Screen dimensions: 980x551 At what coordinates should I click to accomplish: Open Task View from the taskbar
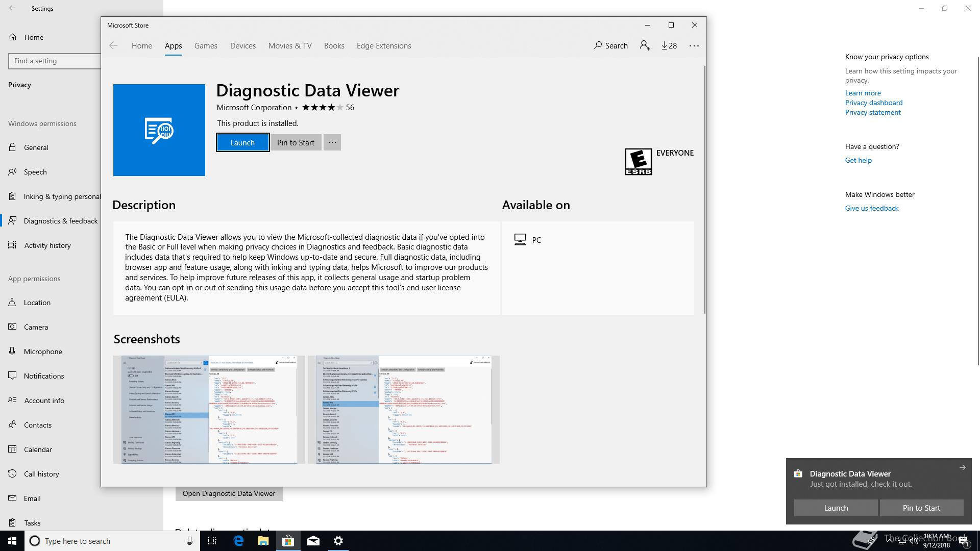coord(212,541)
